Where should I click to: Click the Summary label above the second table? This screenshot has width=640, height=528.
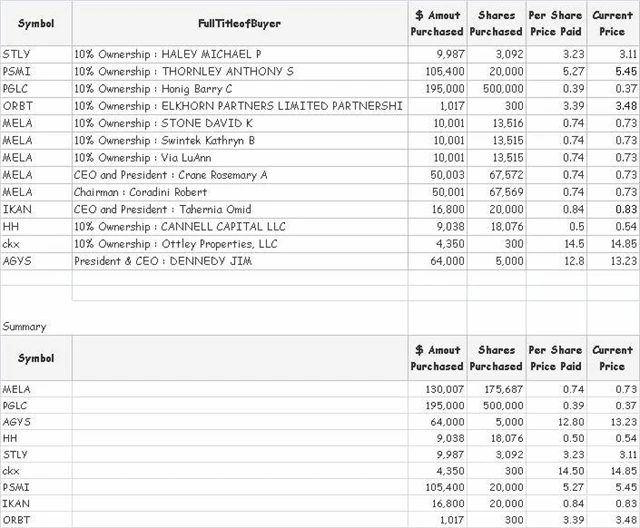[24, 327]
